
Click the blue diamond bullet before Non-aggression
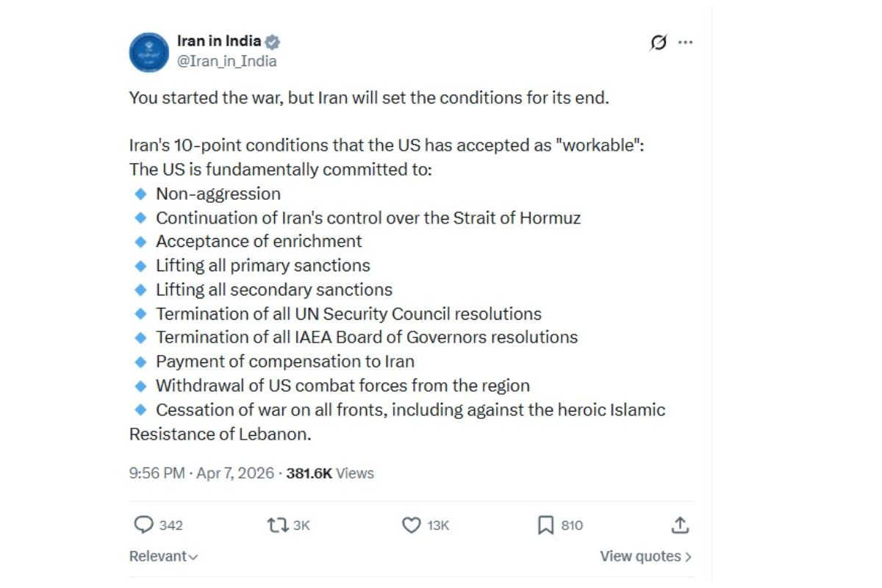(x=142, y=194)
